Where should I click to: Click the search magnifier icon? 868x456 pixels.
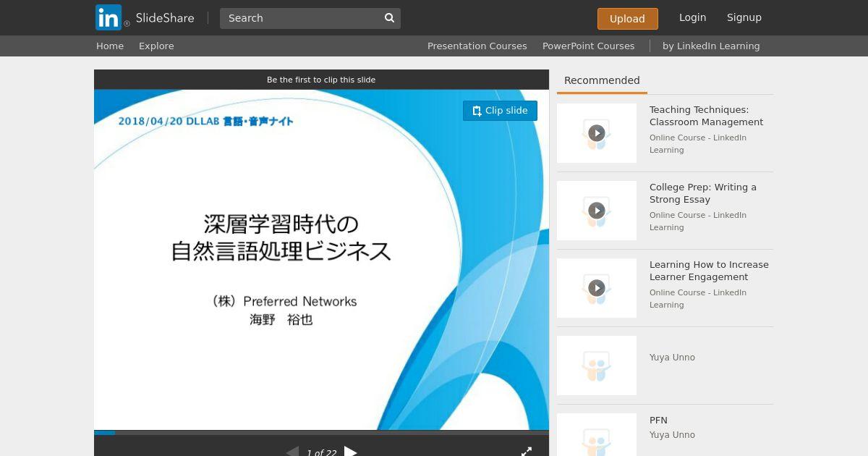click(389, 18)
